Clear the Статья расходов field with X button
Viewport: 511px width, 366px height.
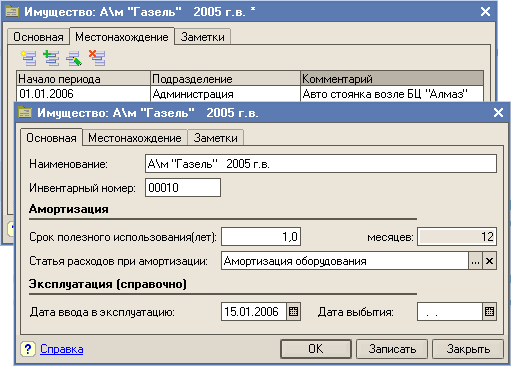[x=489, y=261]
